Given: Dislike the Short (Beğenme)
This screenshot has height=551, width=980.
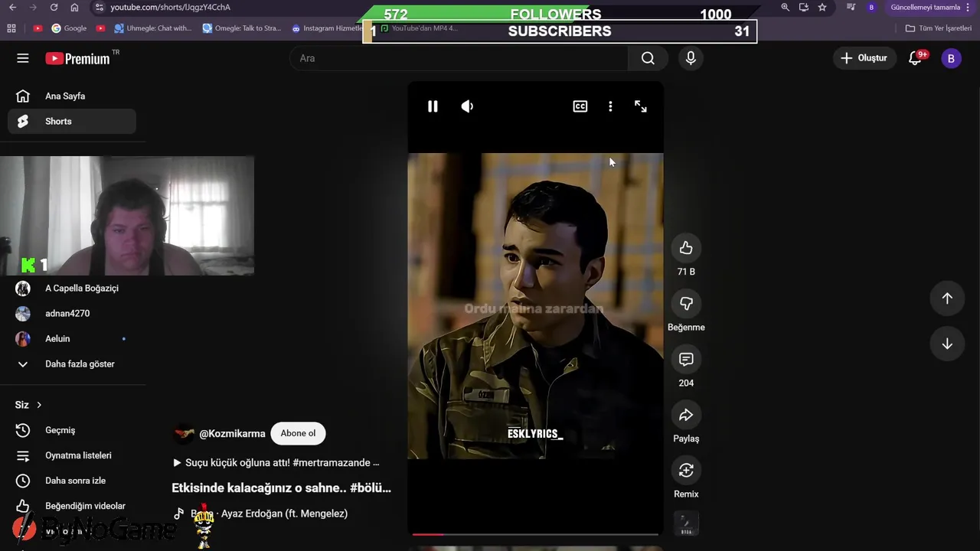Looking at the screenshot, I should [x=686, y=304].
